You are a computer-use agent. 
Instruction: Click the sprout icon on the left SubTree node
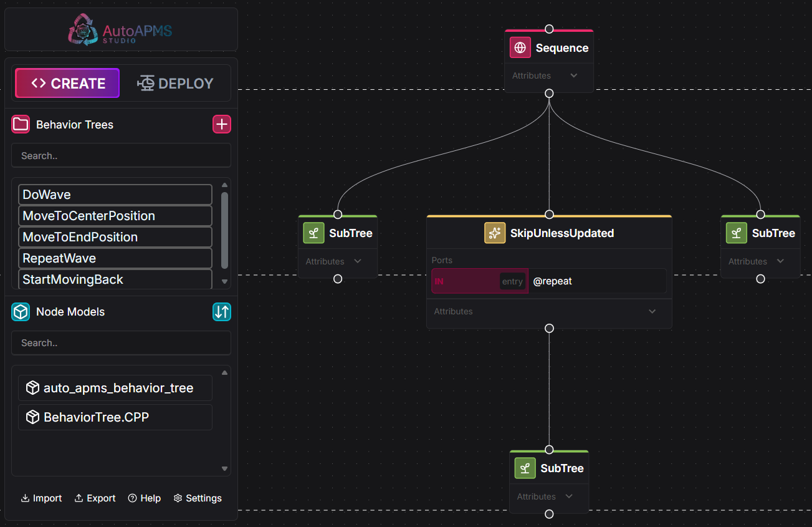313,233
